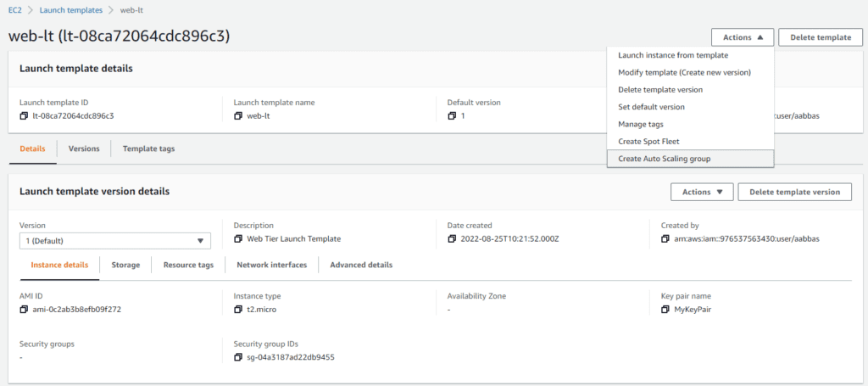This screenshot has width=868, height=386.
Task: Click the Web Tier Launch Template description text
Action: (x=294, y=238)
